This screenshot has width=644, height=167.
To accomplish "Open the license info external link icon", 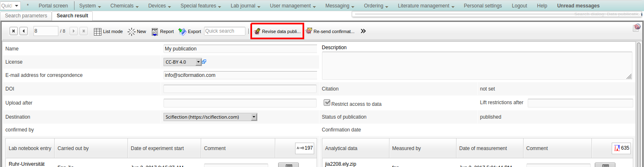I will [204, 62].
